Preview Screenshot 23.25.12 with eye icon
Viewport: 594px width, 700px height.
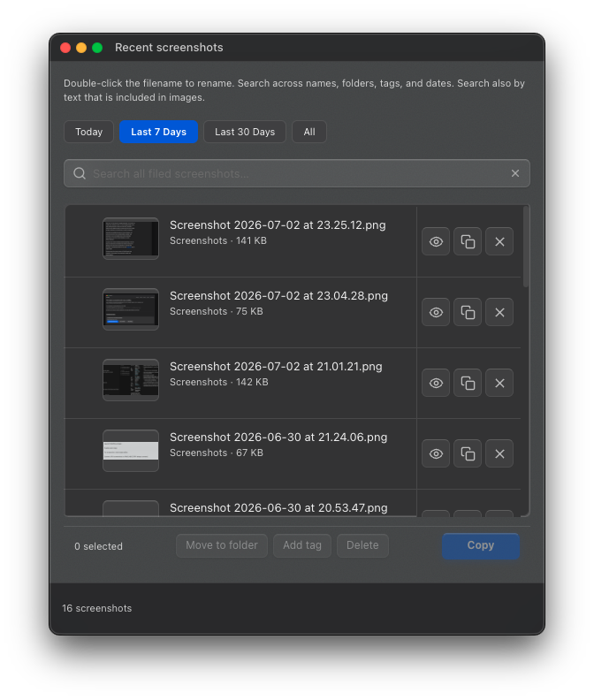(436, 241)
